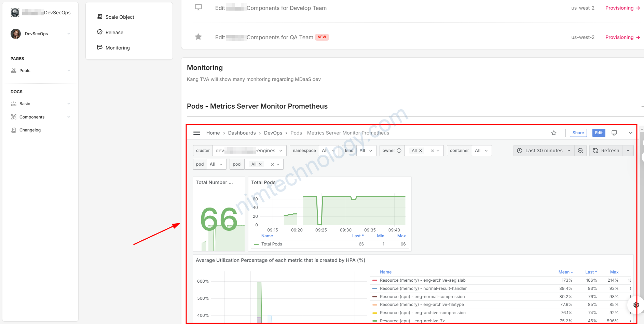Screen dimensions: 644x324
Task: Open the Grafana hamburger menu
Action: (197, 133)
